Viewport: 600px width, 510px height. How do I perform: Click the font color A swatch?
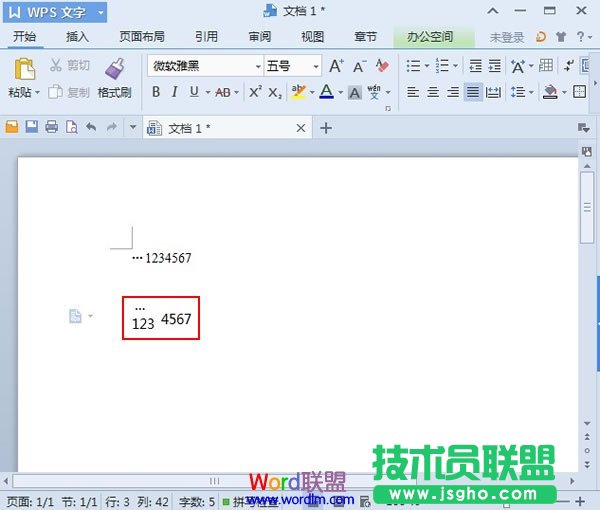point(325,92)
